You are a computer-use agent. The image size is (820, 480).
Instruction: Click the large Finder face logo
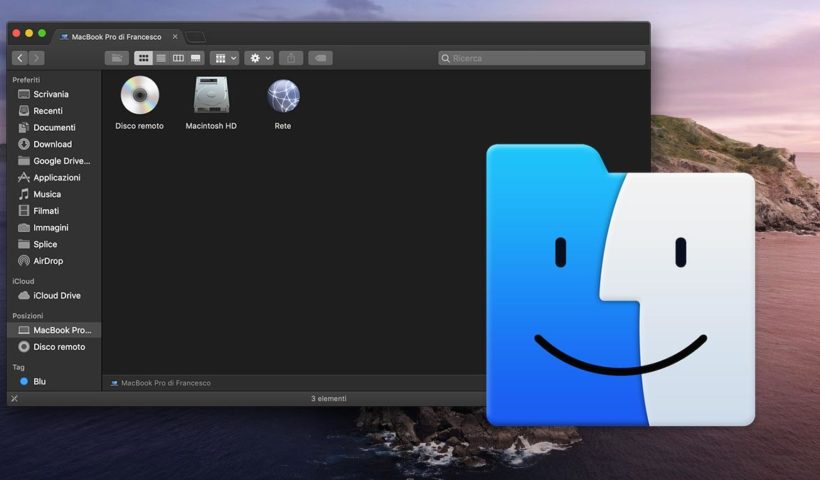621,285
